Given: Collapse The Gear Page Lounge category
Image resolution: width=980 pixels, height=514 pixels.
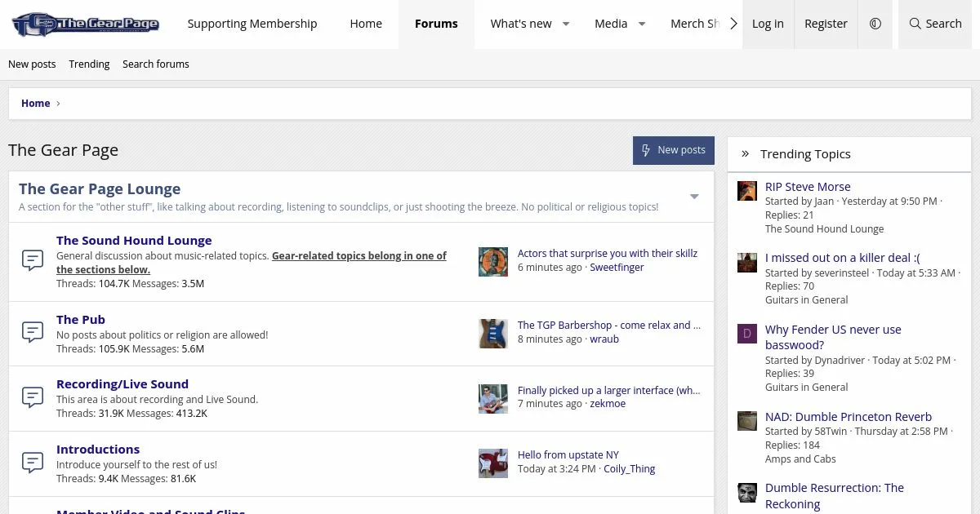Looking at the screenshot, I should (x=694, y=197).
